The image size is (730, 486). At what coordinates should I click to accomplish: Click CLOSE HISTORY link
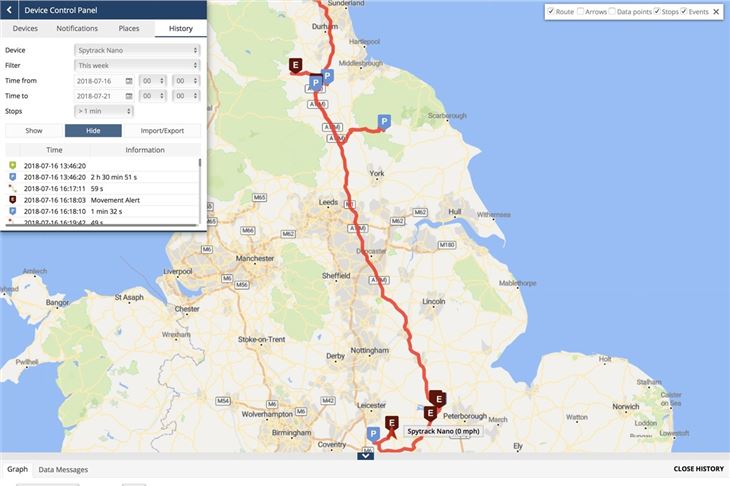pyautogui.click(x=698, y=469)
